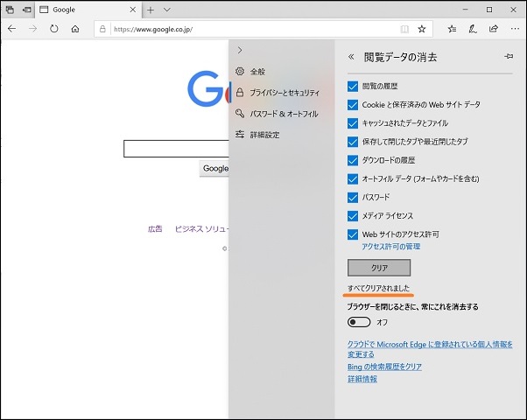
Task: Uncheck the 閲覧の履歴 checkbox
Action: (353, 87)
